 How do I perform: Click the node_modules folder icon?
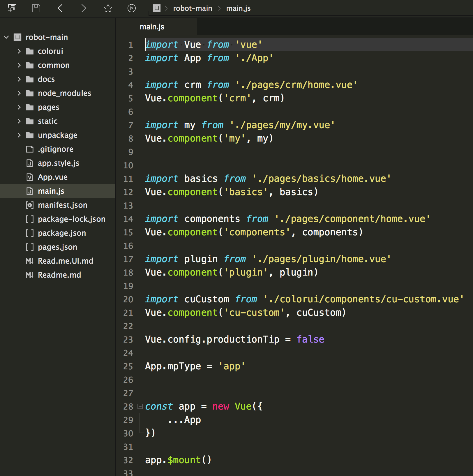coord(30,93)
